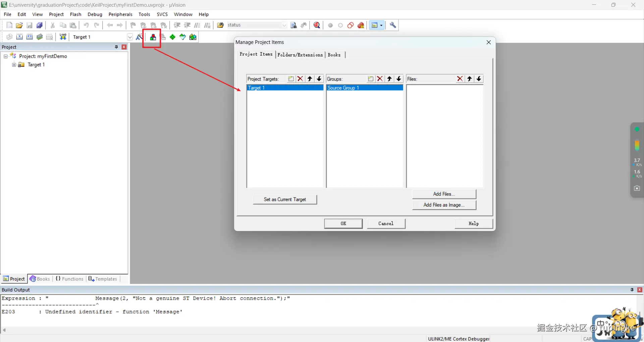Open the Pack Installer icon
This screenshot has height=342, width=644.
(x=193, y=37)
